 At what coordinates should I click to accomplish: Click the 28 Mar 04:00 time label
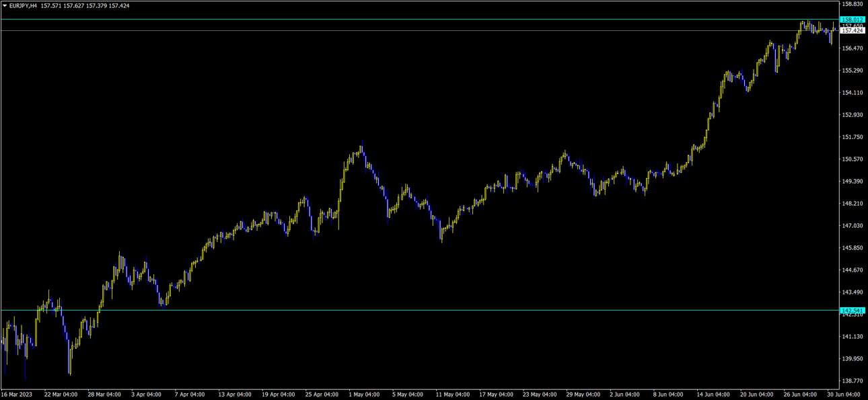(104, 395)
